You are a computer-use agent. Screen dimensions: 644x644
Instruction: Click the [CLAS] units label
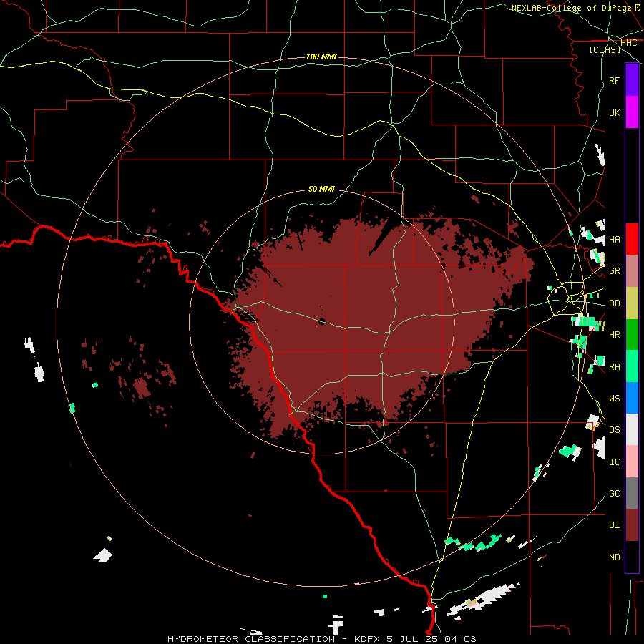[x=605, y=49]
